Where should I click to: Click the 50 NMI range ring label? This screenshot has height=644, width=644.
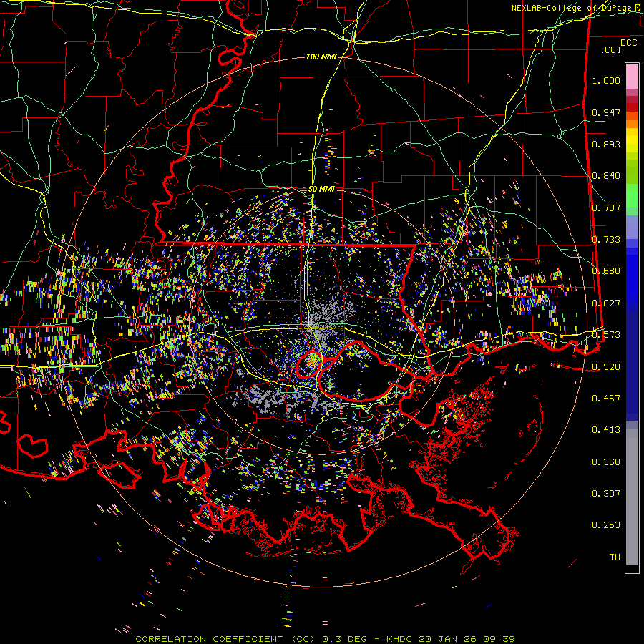pos(321,190)
